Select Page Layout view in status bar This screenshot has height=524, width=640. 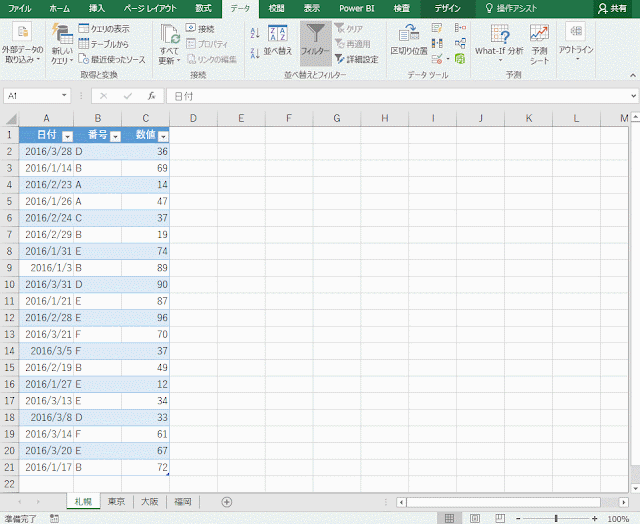coord(475,519)
